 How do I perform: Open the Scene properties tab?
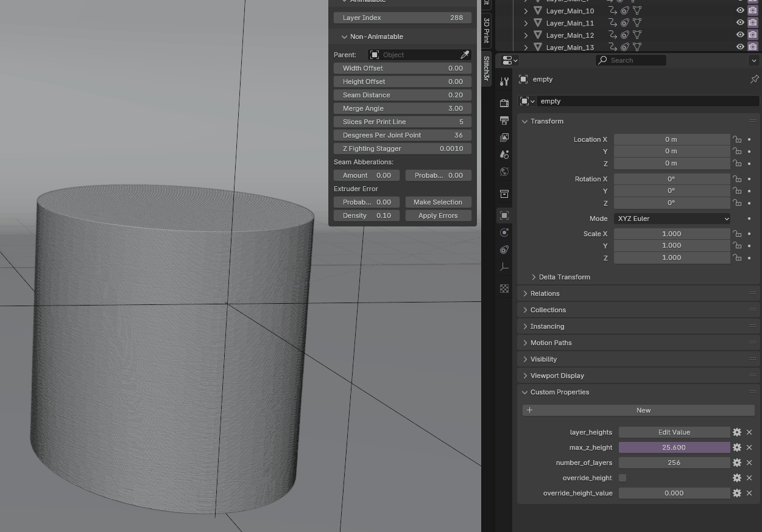point(504,155)
